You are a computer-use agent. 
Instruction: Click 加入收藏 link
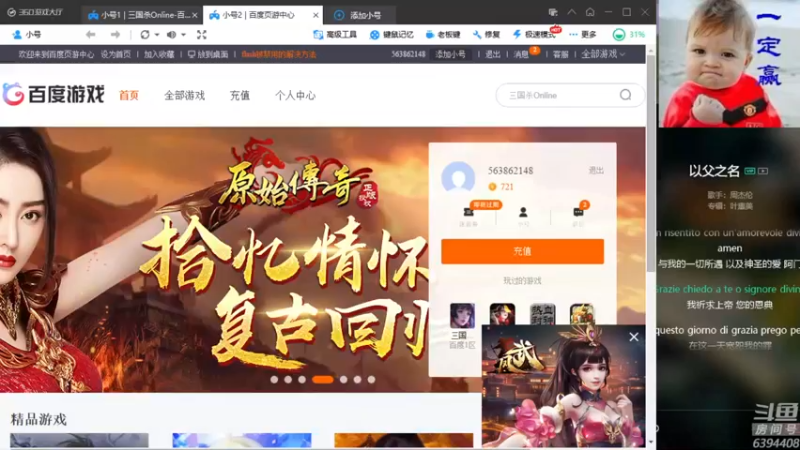(x=159, y=54)
